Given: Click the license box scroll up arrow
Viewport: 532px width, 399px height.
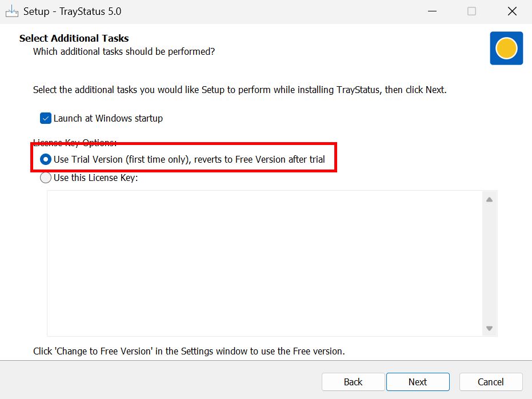Looking at the screenshot, I should coord(489,200).
